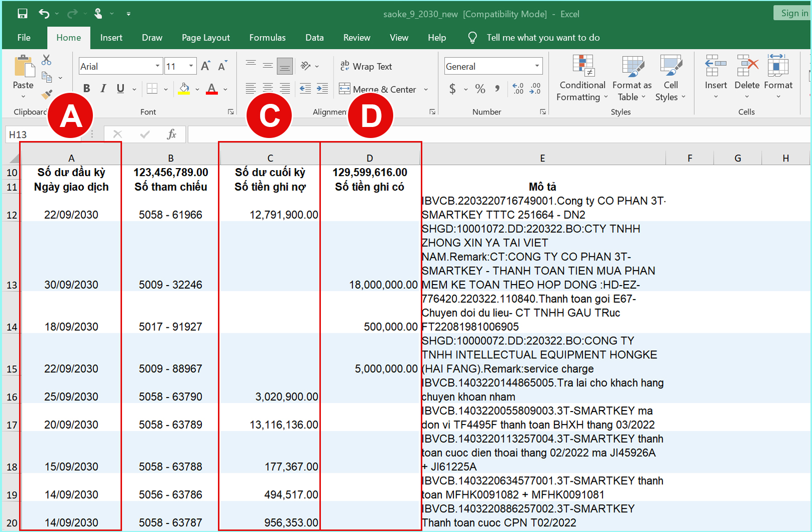Click the Increase Decimal icon
The image size is (812, 532).
pyautogui.click(x=518, y=89)
